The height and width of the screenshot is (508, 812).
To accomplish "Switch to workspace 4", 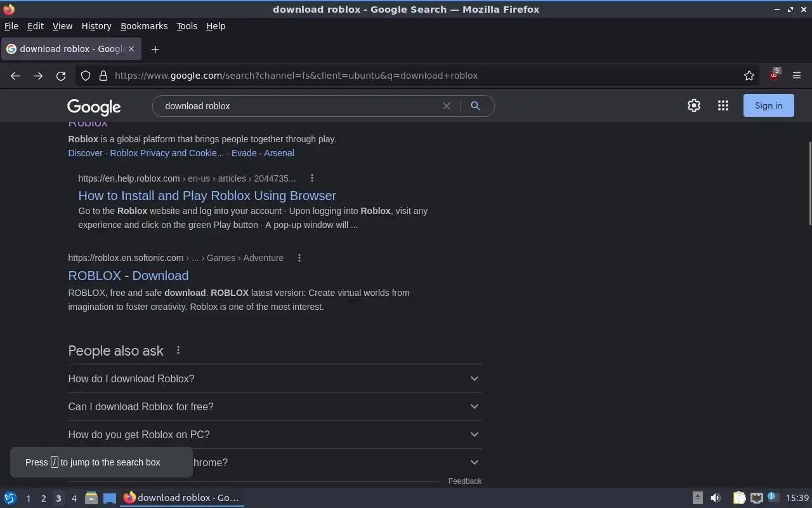I will pos(74,498).
